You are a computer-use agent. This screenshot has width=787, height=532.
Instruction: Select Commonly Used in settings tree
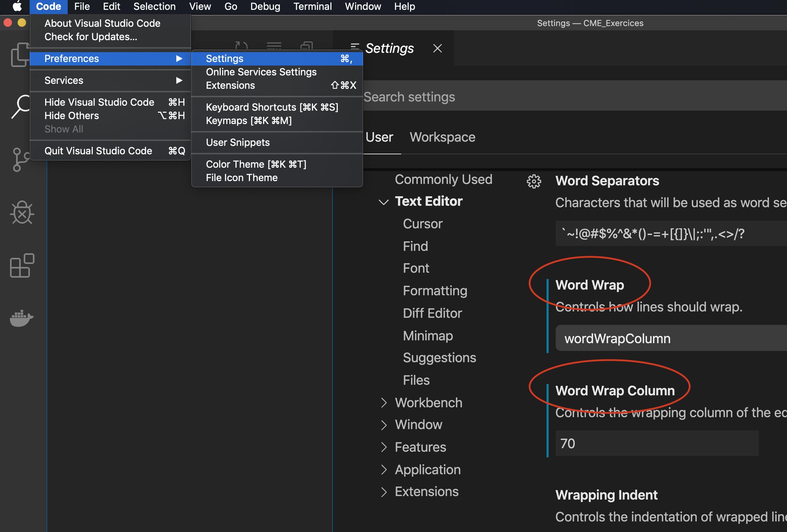[x=444, y=179]
